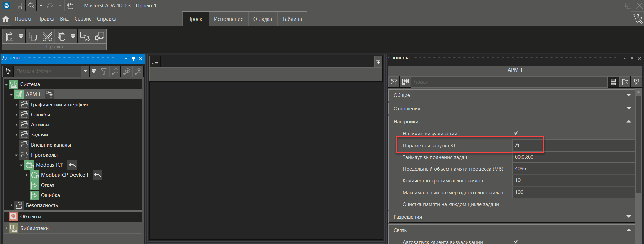Click the 'Таймаут выполнения задач' value field
The width and height of the screenshot is (644, 244).
[573, 157]
